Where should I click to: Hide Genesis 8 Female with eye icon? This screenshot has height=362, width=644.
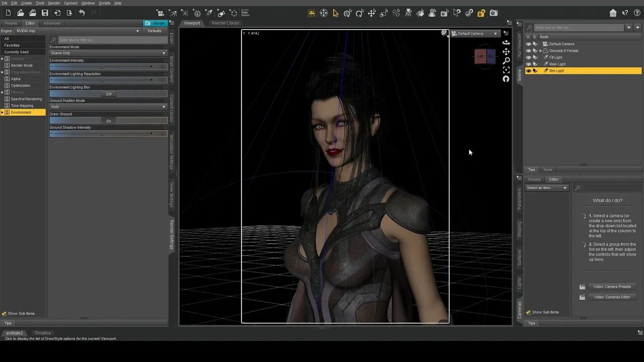[x=528, y=51]
